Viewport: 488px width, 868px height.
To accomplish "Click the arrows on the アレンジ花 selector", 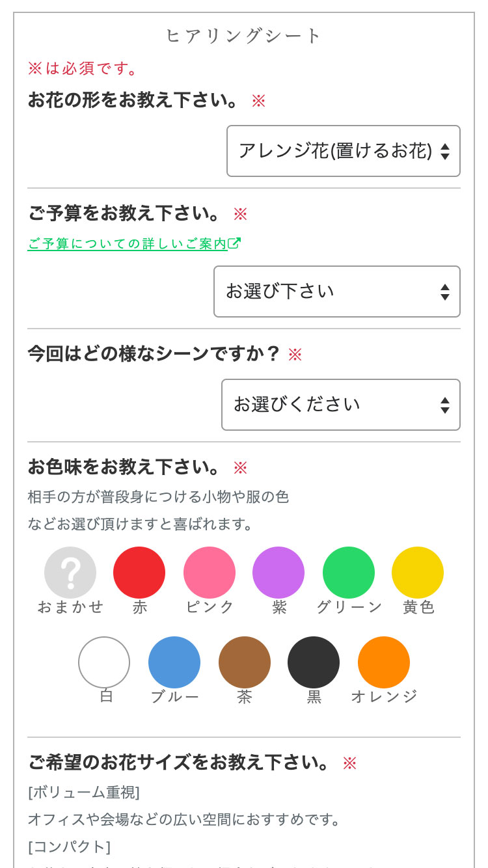I will [x=445, y=151].
